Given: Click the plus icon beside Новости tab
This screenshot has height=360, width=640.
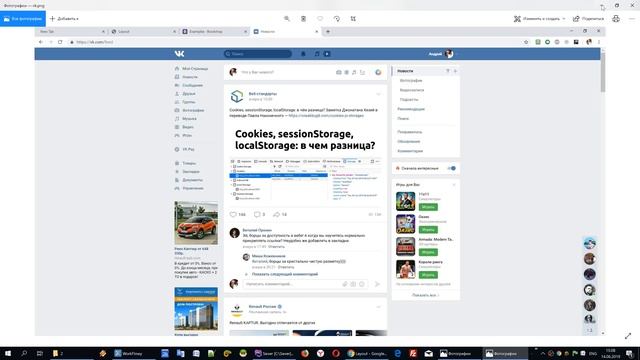Looking at the screenshot, I should (455, 71).
